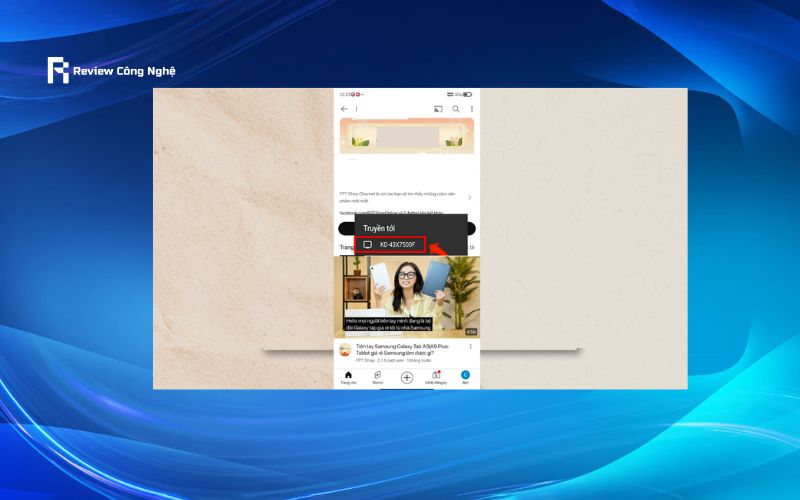The width and height of the screenshot is (800, 500).
Task: Select the KD-43X7500F cast device
Action: [x=390, y=245]
